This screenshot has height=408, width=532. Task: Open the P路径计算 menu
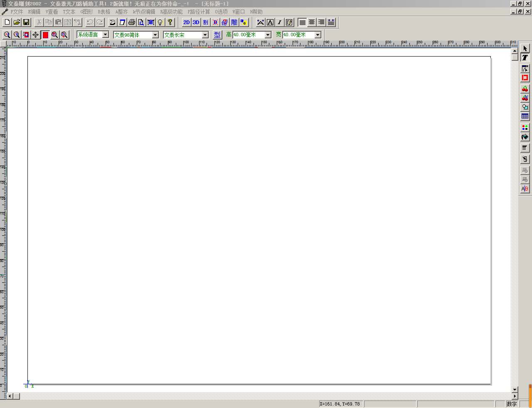(x=199, y=12)
